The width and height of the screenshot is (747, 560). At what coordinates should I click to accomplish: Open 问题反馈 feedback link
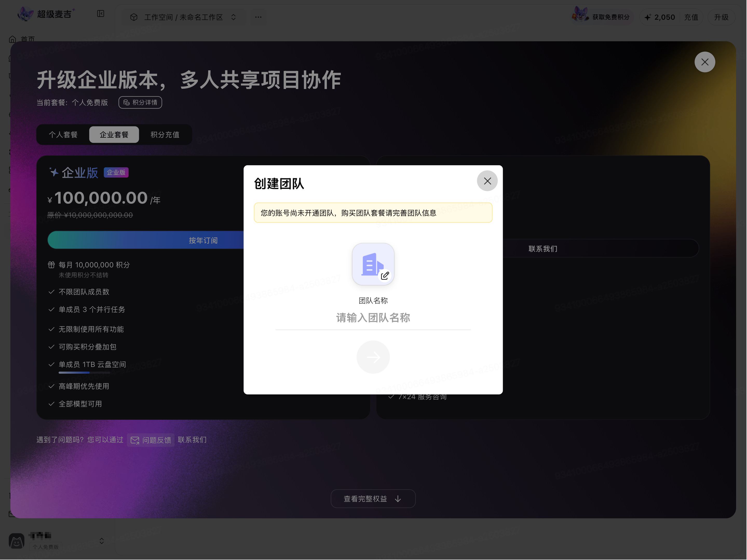click(151, 440)
